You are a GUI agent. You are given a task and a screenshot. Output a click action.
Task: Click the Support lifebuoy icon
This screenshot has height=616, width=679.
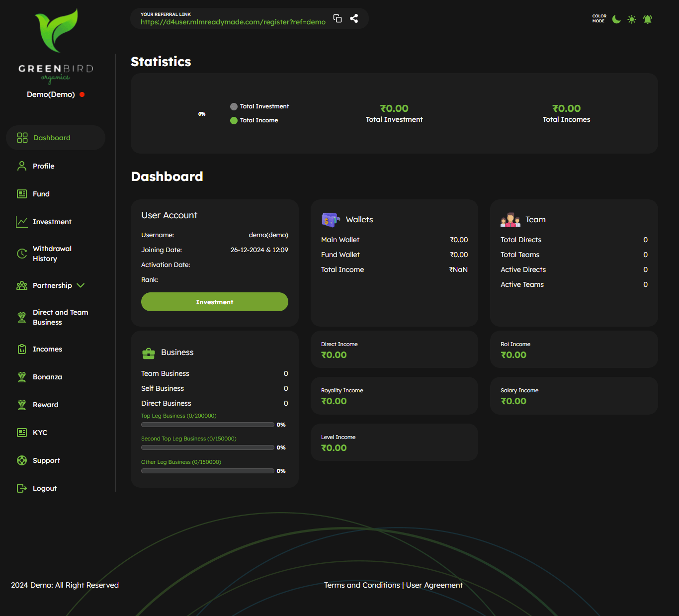[22, 460]
